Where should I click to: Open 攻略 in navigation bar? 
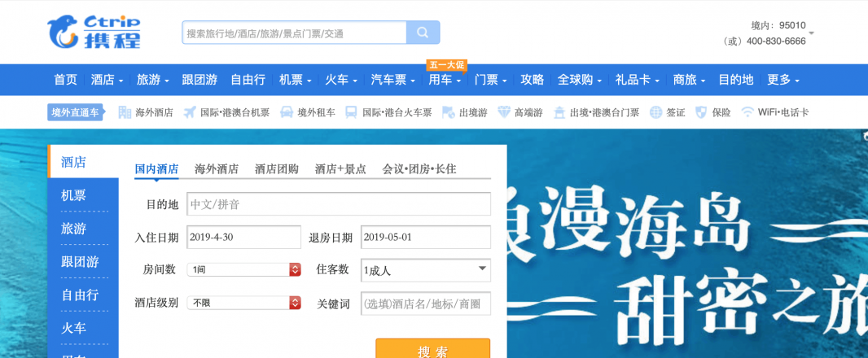pos(533,80)
